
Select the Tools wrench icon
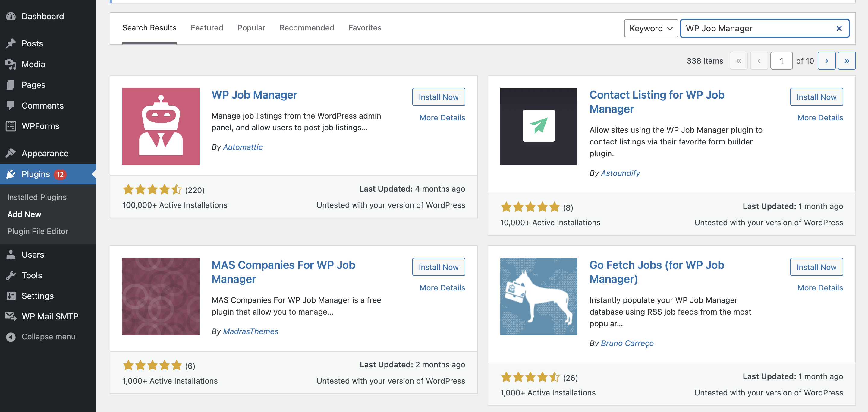point(11,275)
